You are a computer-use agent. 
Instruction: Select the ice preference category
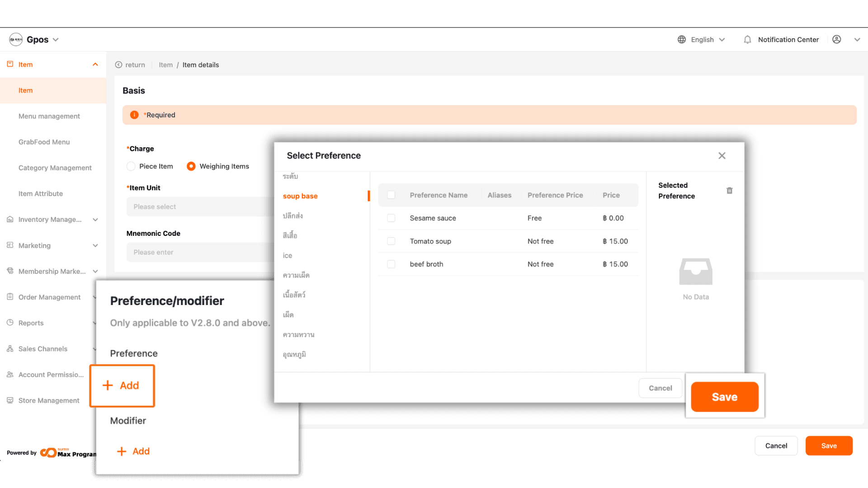click(288, 256)
